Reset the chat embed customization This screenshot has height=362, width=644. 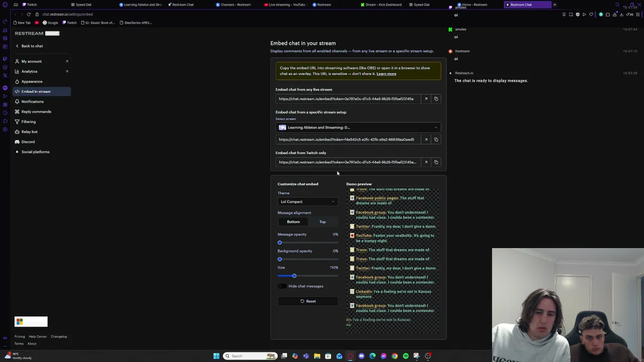point(308,301)
